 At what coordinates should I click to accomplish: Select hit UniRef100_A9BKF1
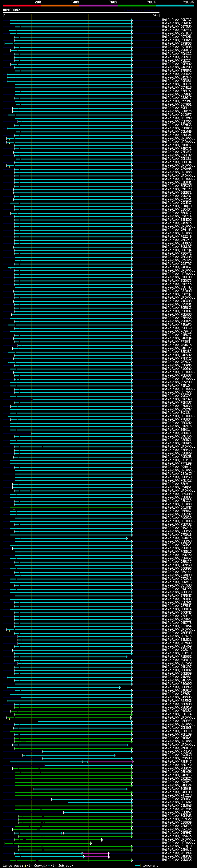pos(177,548)
